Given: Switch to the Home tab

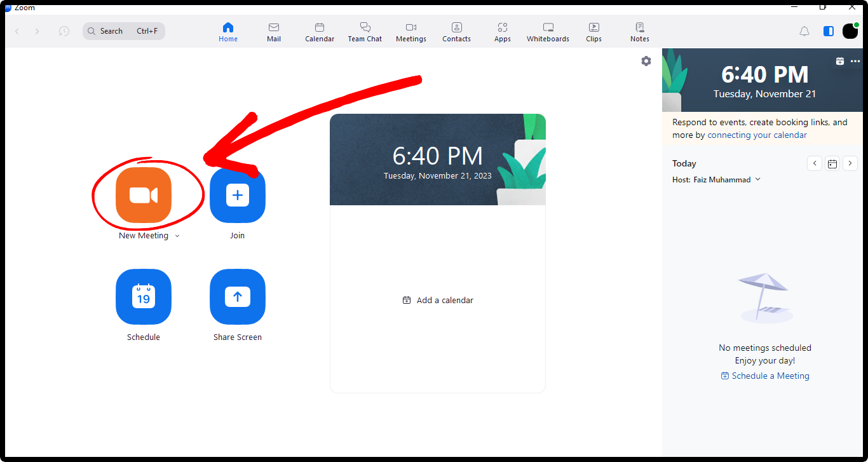Looking at the screenshot, I should click(x=228, y=32).
